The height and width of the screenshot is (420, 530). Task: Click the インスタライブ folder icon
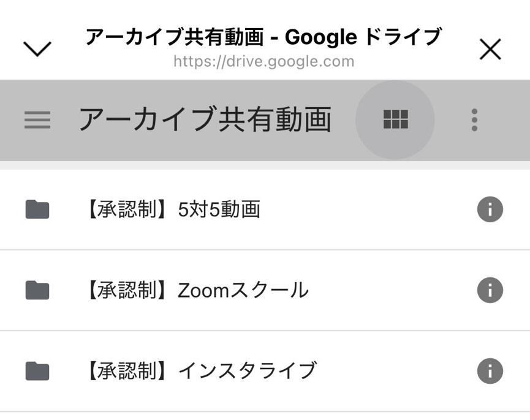point(37,371)
